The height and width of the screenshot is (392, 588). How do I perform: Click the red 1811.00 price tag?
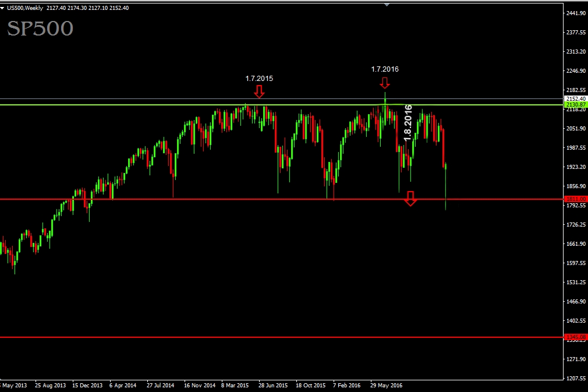click(576, 199)
